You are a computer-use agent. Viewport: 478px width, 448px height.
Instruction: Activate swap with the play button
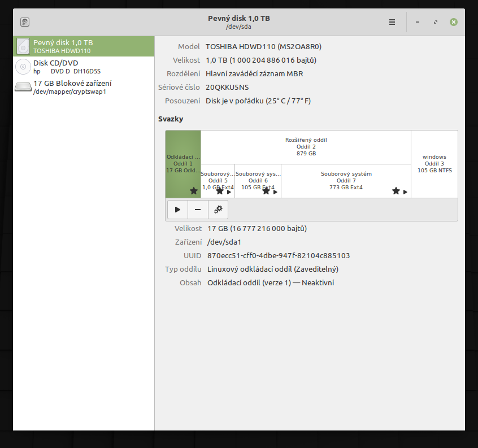tap(177, 210)
